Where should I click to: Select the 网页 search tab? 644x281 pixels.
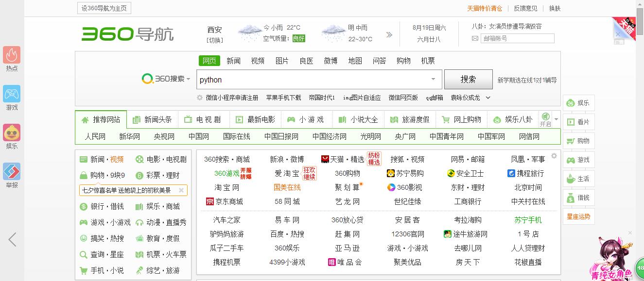pyautogui.click(x=209, y=61)
